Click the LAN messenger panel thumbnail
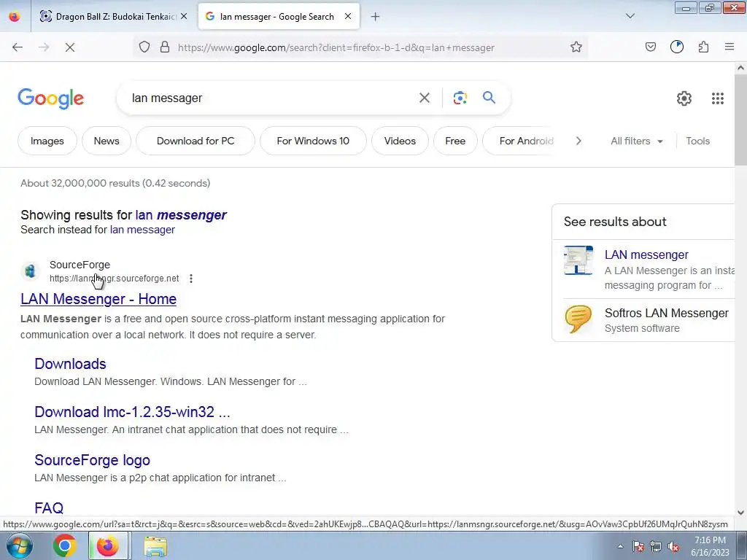Image resolution: width=747 pixels, height=560 pixels. (x=578, y=260)
